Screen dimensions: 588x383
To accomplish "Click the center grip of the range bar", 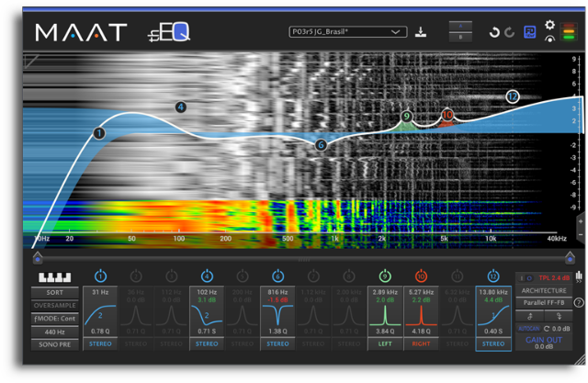I will 304,260.
